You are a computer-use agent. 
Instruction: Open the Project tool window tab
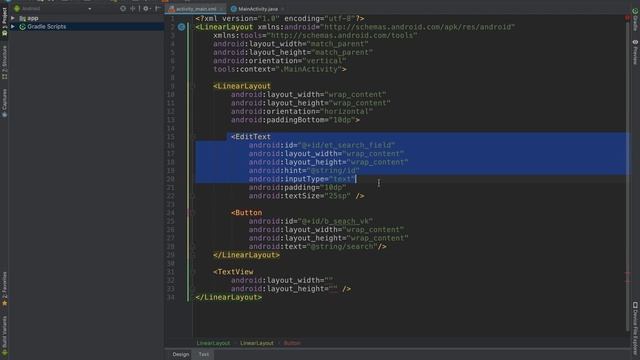click(4, 22)
